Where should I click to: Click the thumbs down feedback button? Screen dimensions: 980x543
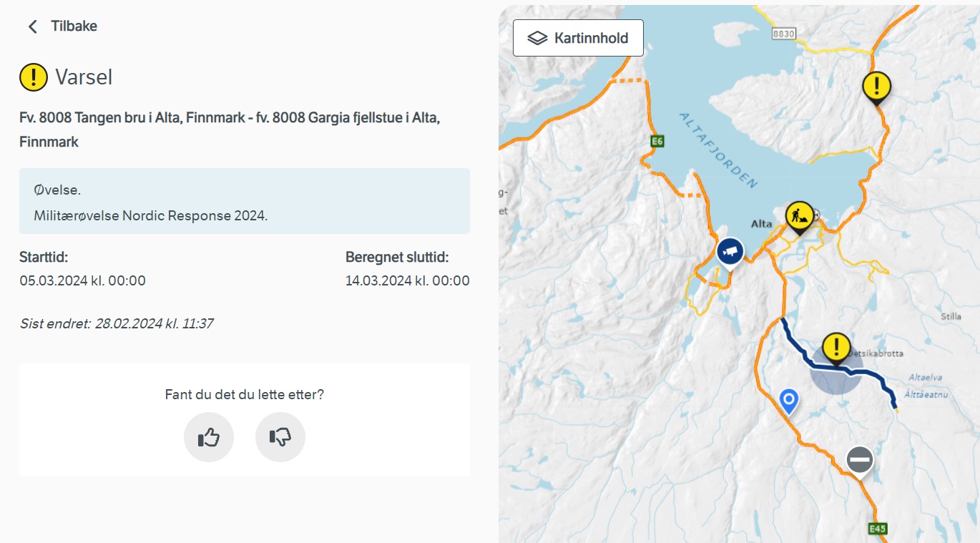280,437
